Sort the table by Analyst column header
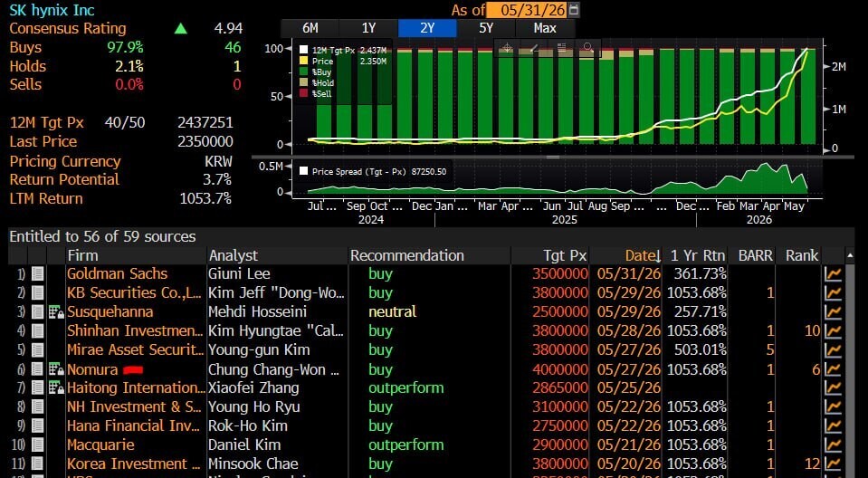Viewport: 868px width, 478px height. (233, 255)
